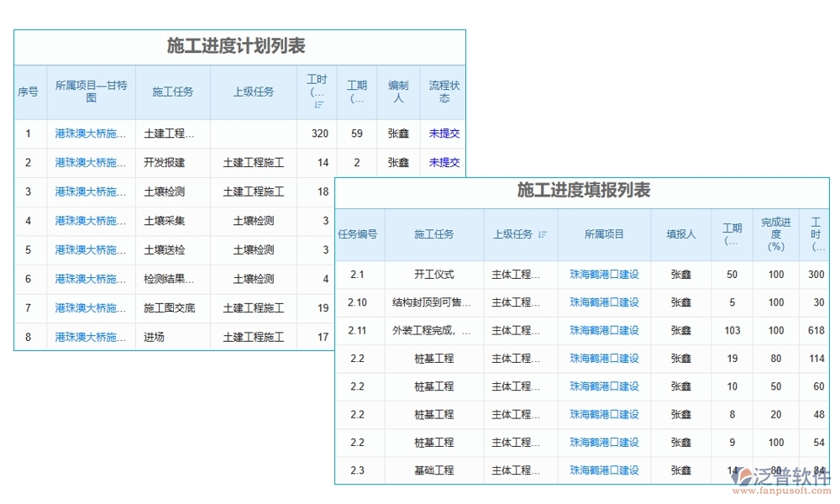Select the 开工仪式 task row
Image resolution: width=840 pixels, height=504 pixels.
pos(434,275)
